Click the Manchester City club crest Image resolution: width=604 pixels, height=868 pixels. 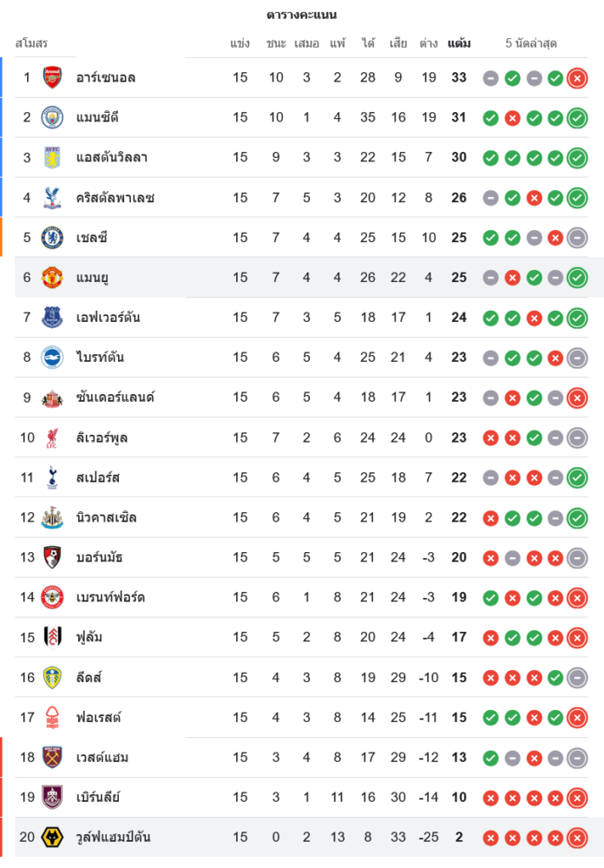point(52,117)
